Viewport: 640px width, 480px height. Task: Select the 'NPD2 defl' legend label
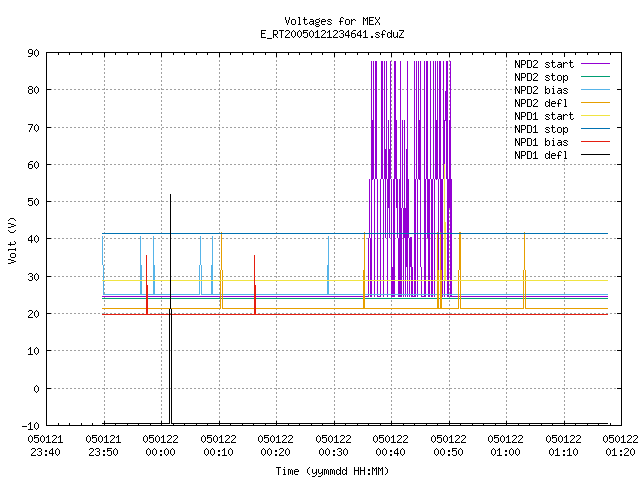(x=541, y=103)
